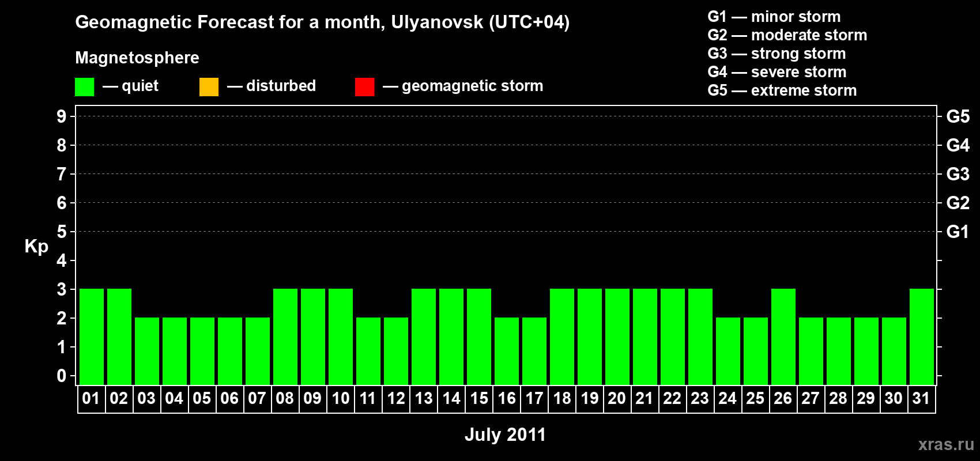
Task: Click the green quiet legend swatch
Action: click(x=84, y=87)
